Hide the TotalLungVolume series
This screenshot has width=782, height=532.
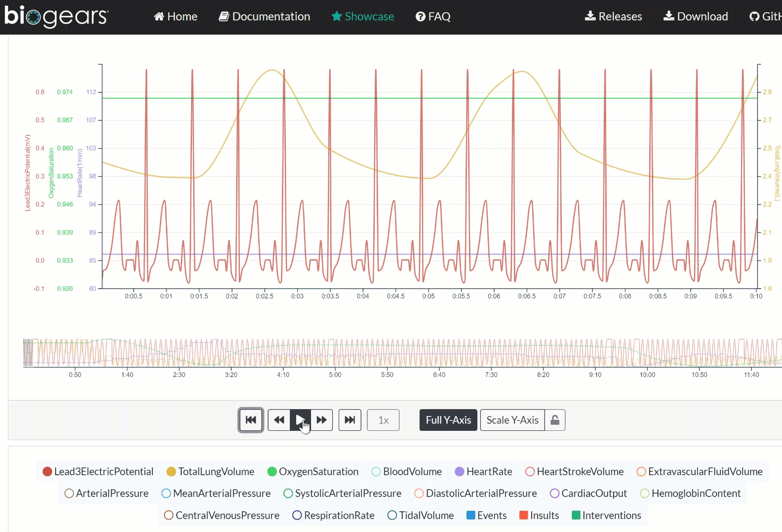click(210, 471)
